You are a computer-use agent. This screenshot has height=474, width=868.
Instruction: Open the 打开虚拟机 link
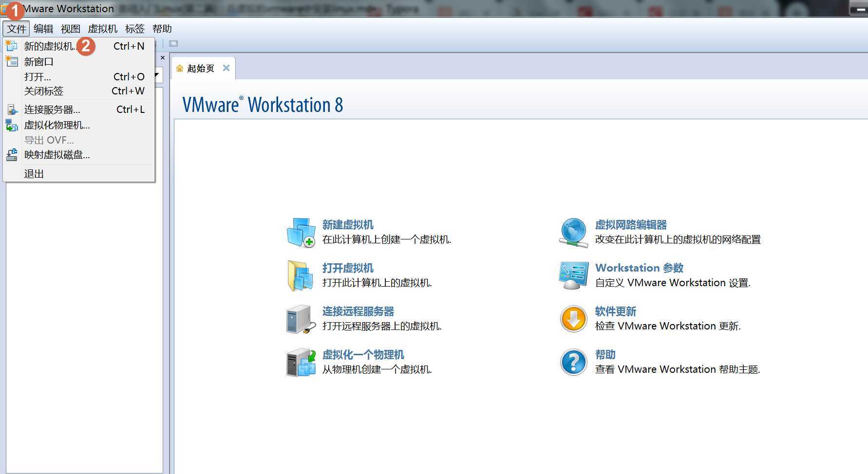(348, 268)
